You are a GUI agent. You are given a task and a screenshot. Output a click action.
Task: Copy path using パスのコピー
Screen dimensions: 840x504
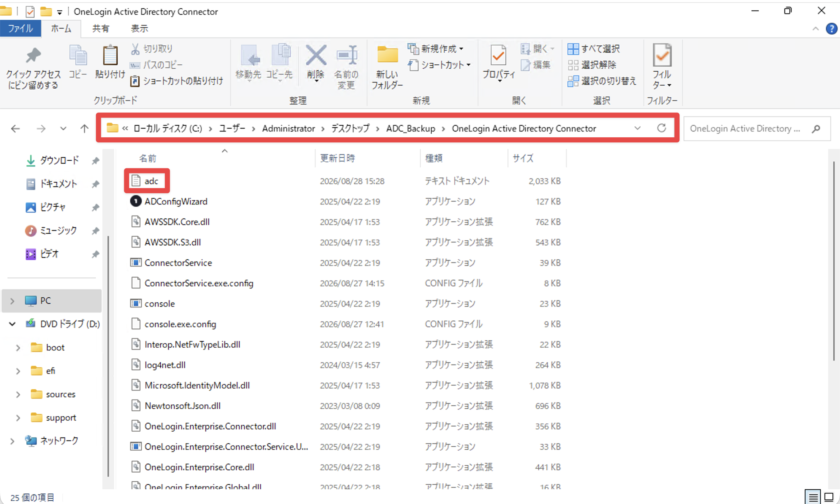(x=156, y=65)
